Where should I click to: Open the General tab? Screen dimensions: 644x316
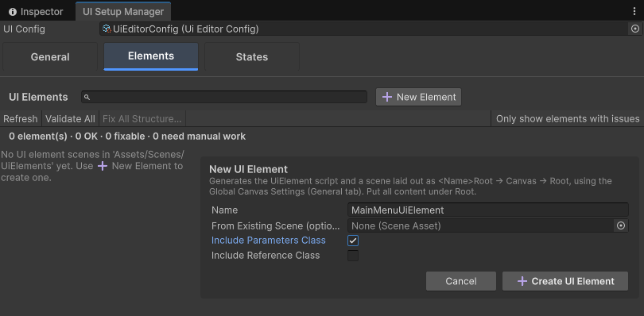(50, 56)
